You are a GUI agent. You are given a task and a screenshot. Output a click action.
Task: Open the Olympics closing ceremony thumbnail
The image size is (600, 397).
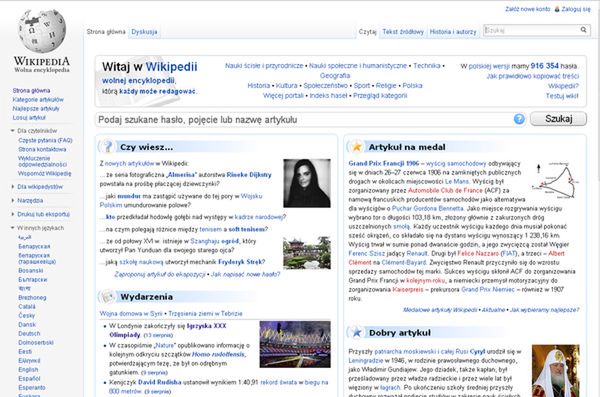[x=295, y=344]
